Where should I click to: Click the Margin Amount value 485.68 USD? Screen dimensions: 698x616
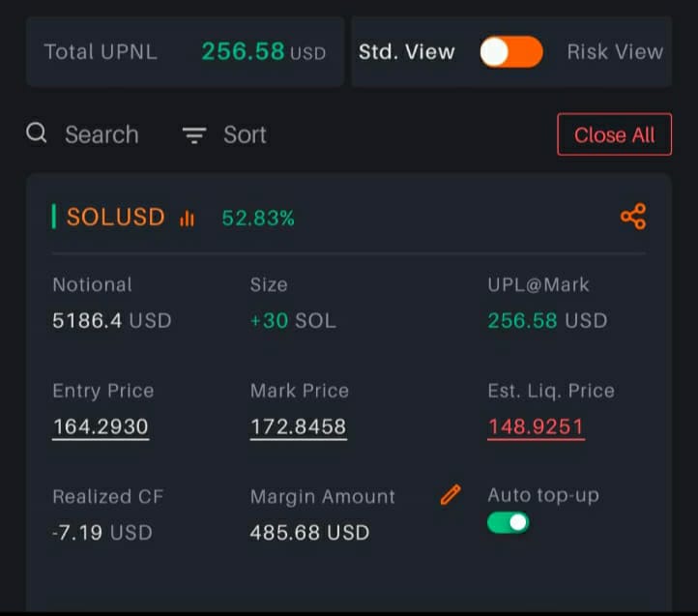(309, 533)
